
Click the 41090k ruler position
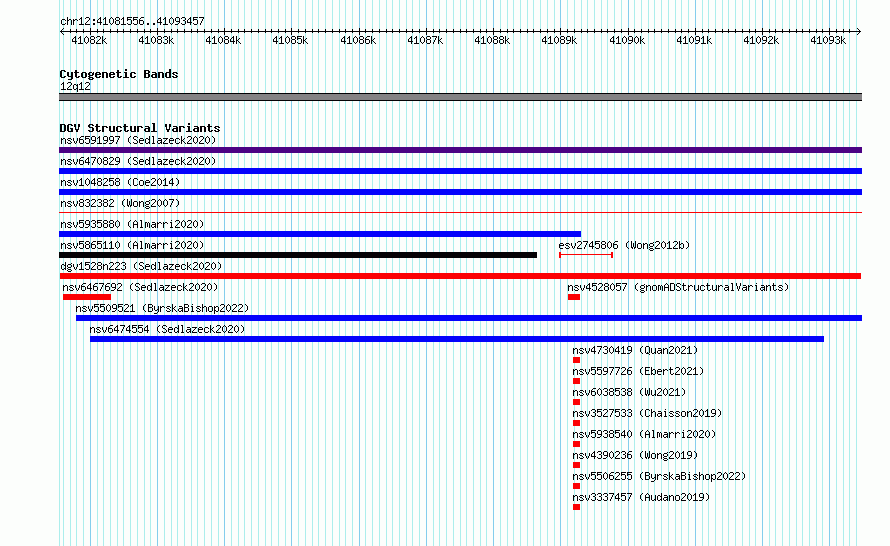(x=627, y=40)
